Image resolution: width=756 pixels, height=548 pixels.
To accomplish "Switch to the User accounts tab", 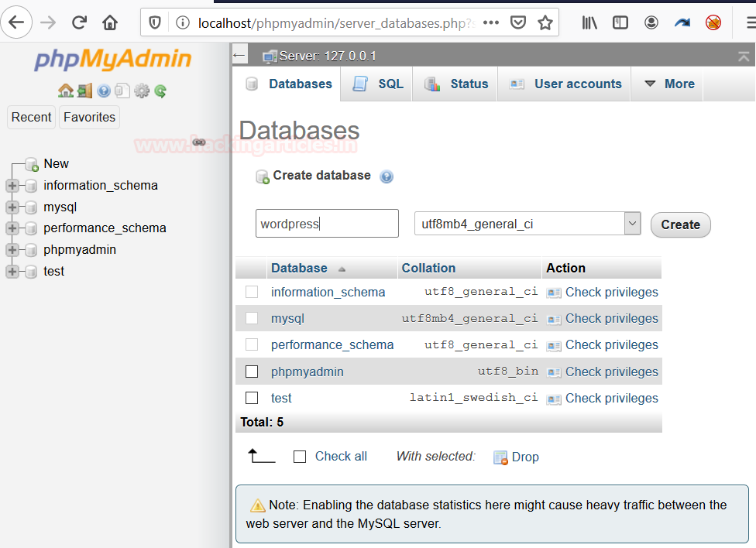I will coord(564,84).
